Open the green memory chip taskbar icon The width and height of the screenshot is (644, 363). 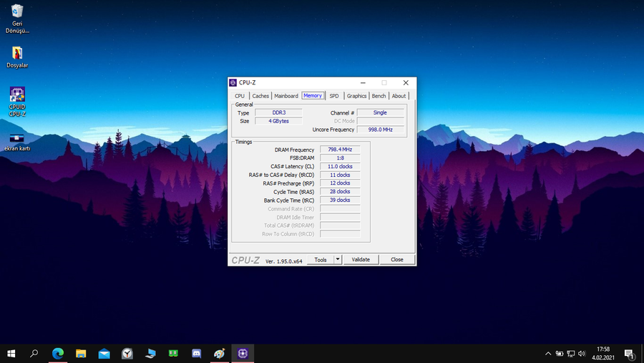[173, 354]
